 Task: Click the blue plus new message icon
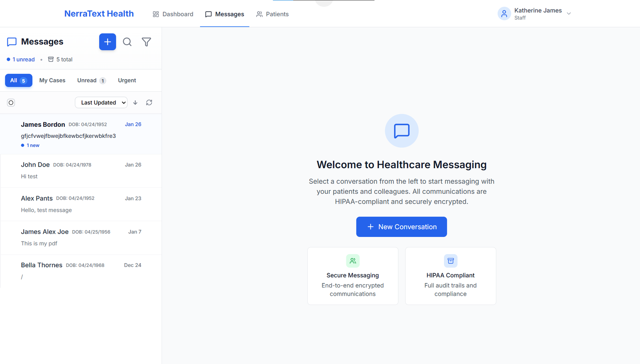[108, 42]
